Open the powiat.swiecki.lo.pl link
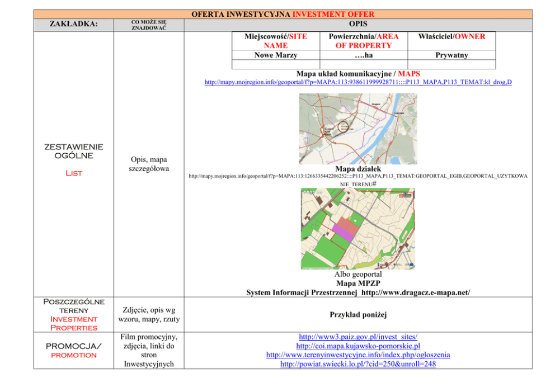This screenshot has width=555, height=392. point(358,364)
